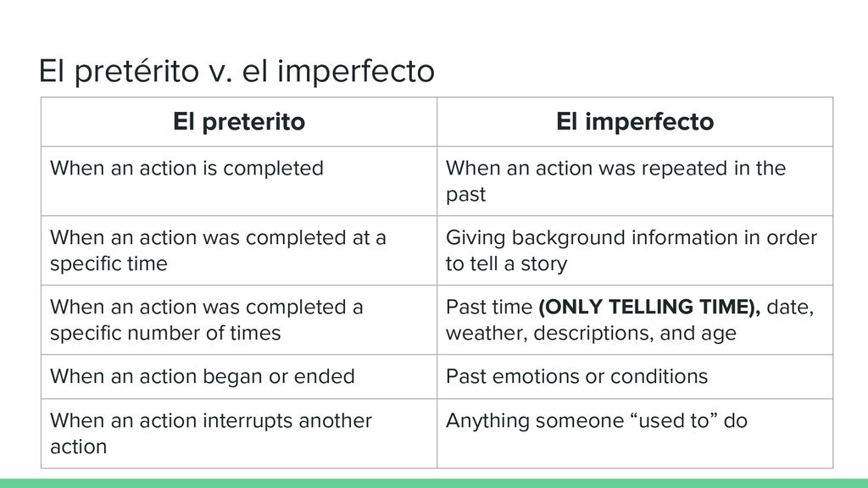Select the cell about action repeated in the past
868x488 pixels.
pos(635,181)
